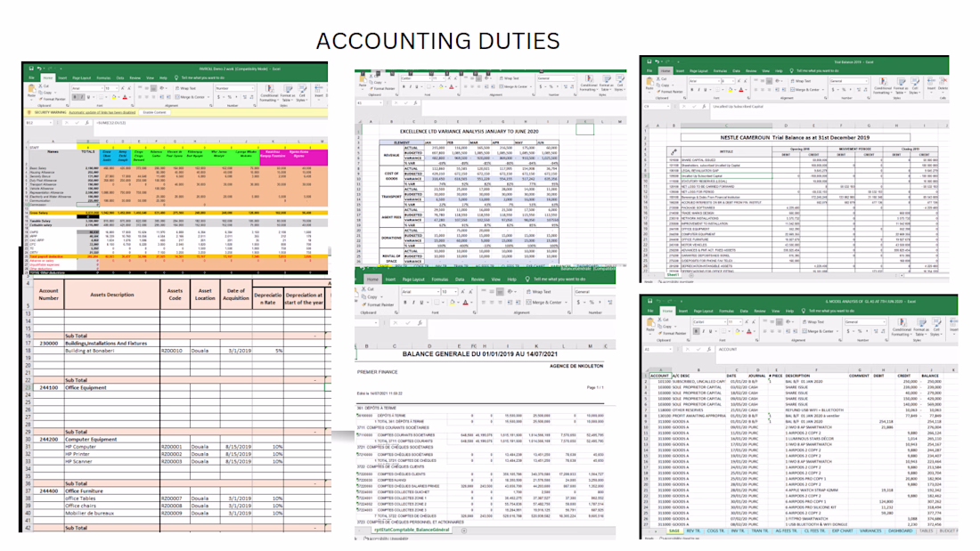The height and width of the screenshot is (551, 980).
Task: Toggle Wrap Text in the GL Model Analysis window
Action: (813, 321)
